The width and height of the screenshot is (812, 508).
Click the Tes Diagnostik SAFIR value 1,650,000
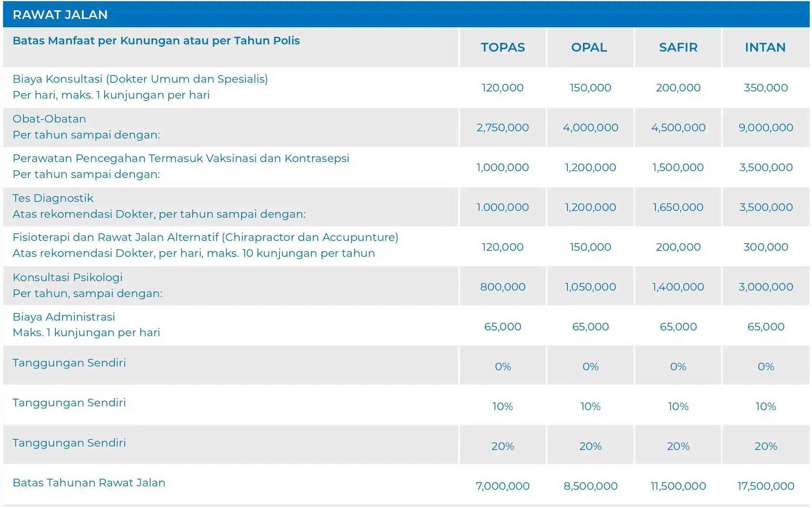tap(678, 207)
